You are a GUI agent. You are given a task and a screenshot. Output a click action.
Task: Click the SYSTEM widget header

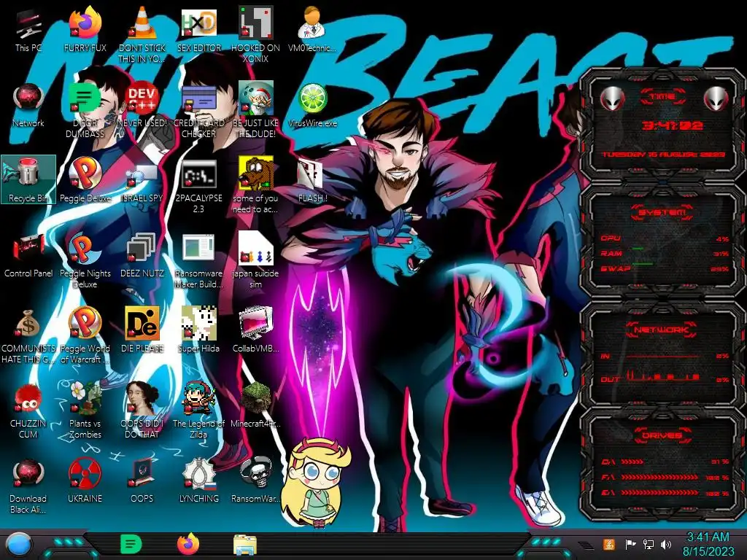[x=662, y=212]
